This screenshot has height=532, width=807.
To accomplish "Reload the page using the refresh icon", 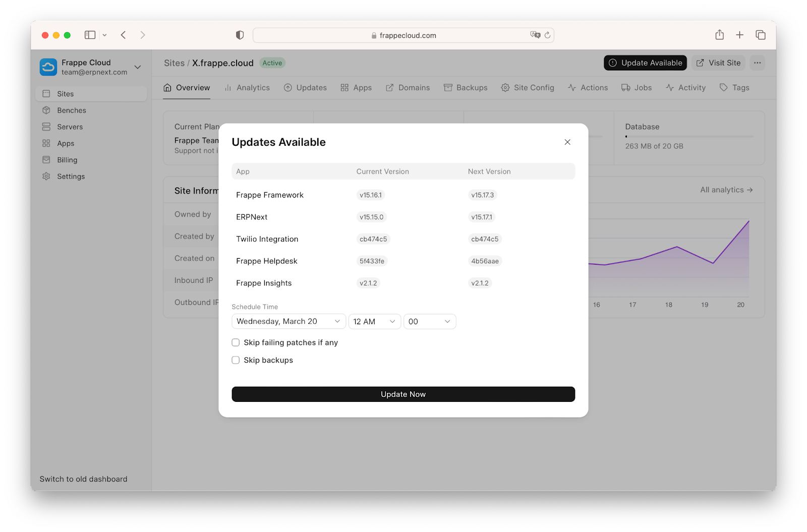I will [547, 35].
